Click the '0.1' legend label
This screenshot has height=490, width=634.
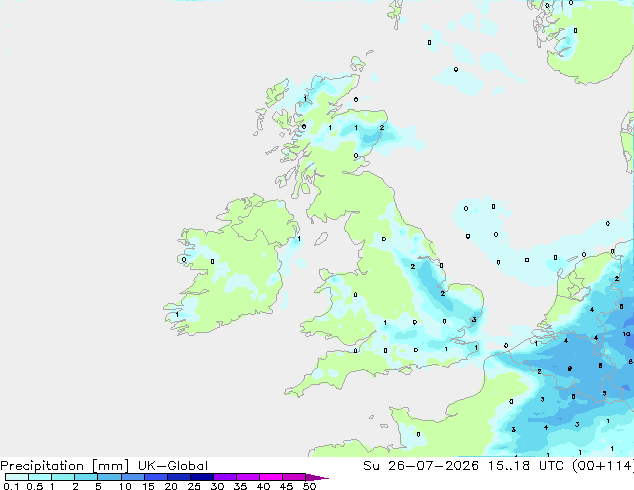[11, 486]
